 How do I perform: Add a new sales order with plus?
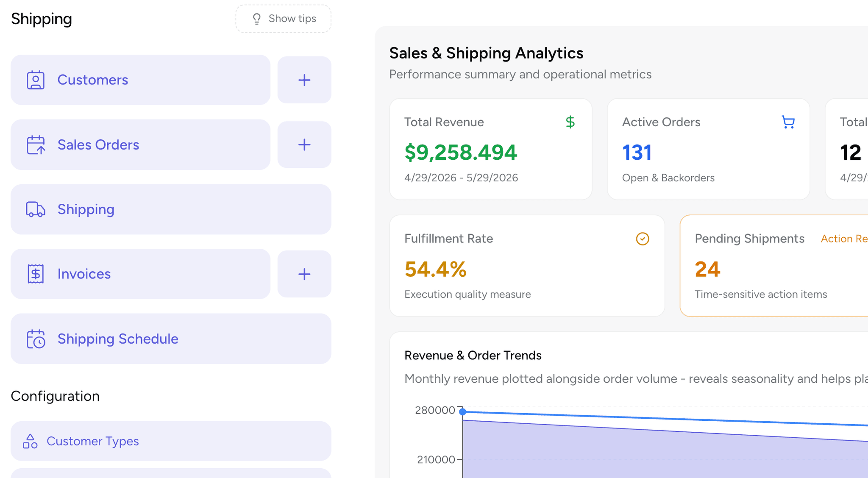[304, 145]
